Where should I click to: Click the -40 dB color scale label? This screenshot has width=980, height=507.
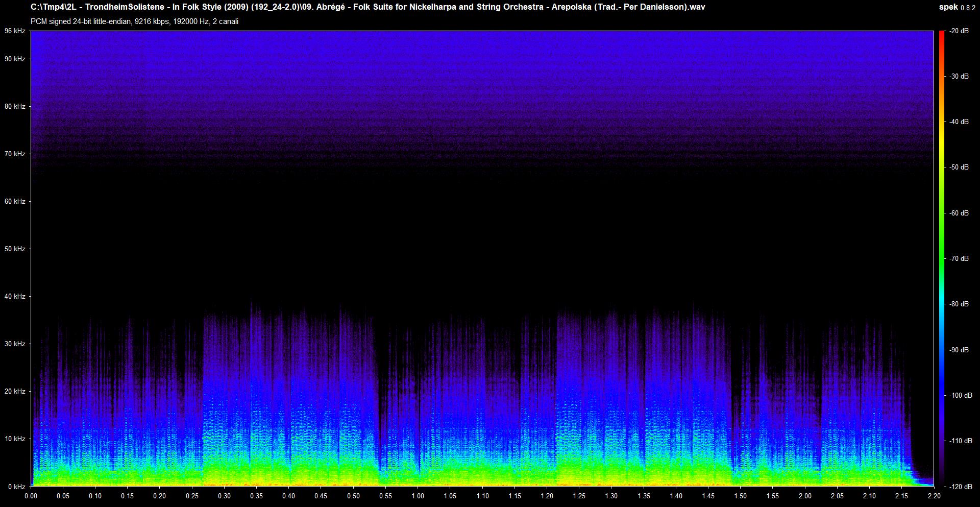tap(959, 122)
